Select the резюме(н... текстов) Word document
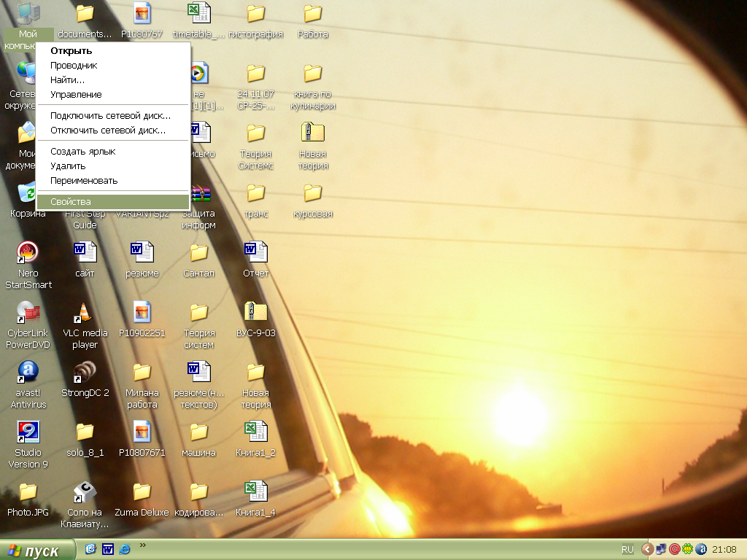The image size is (747, 560). (x=198, y=372)
